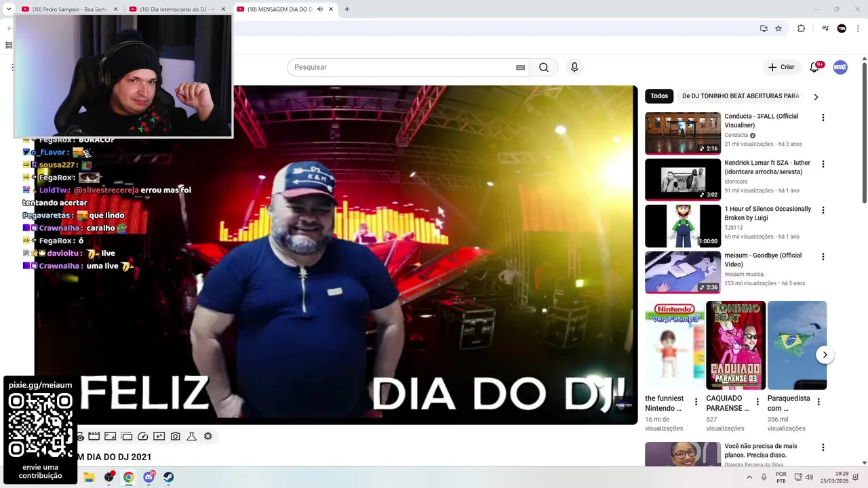Open Chrome media control icon
Viewport: 868px width, 488px height.
(825, 28)
